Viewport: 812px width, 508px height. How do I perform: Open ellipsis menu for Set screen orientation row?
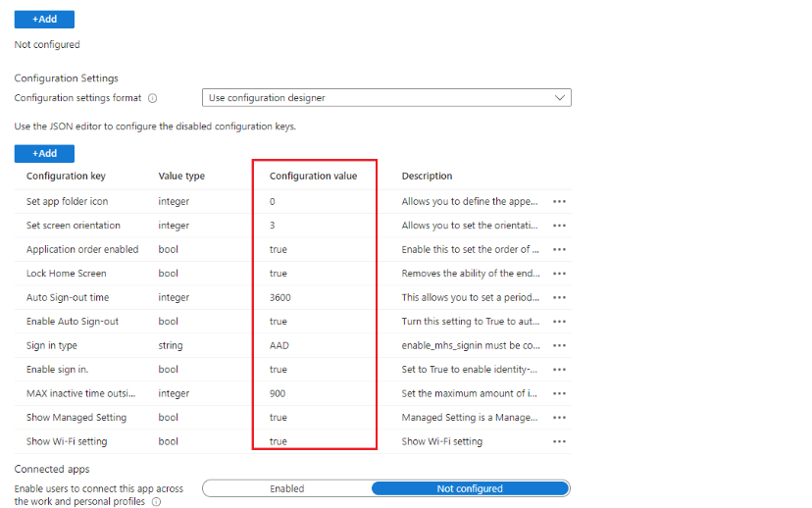click(x=559, y=226)
